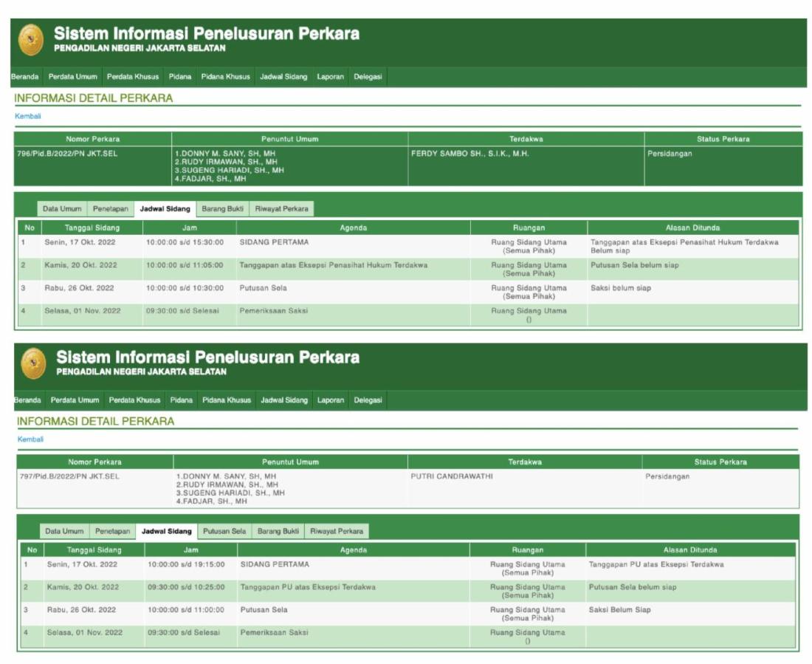Click Persidangan status for the Ferdy Sambo case
The height and width of the screenshot is (664, 812).
pos(670,154)
